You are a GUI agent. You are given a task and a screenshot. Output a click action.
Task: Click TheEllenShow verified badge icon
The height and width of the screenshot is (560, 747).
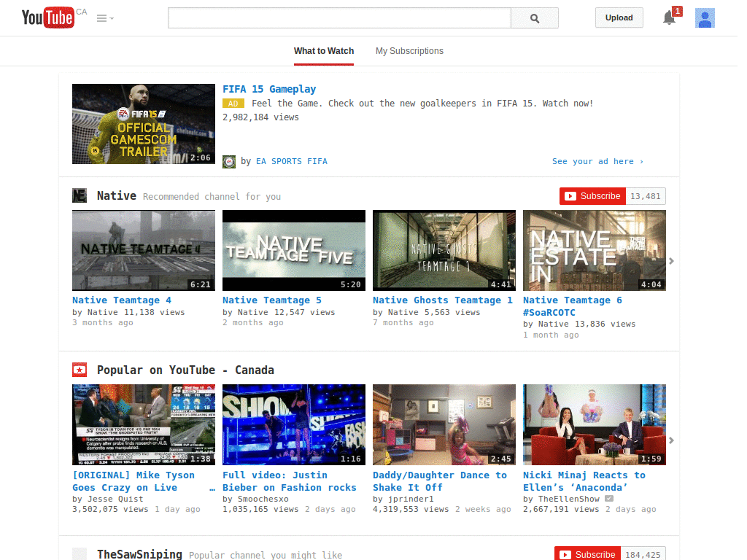609,499
